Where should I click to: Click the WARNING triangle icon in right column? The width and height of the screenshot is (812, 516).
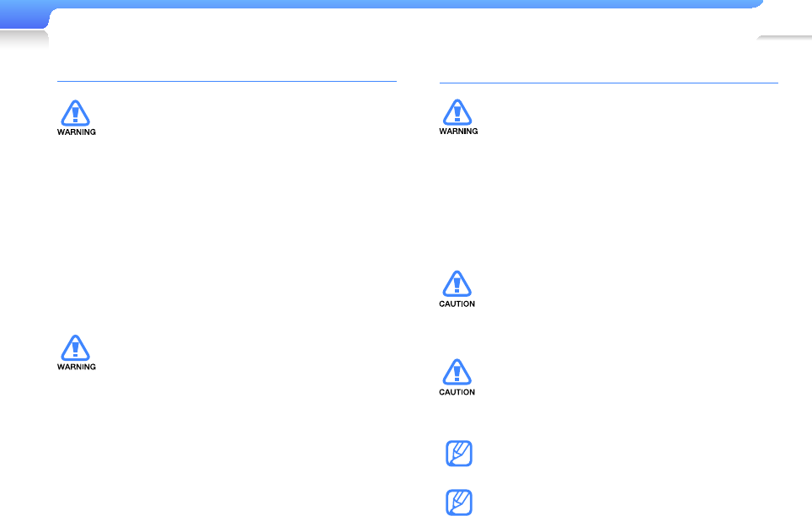pyautogui.click(x=457, y=112)
